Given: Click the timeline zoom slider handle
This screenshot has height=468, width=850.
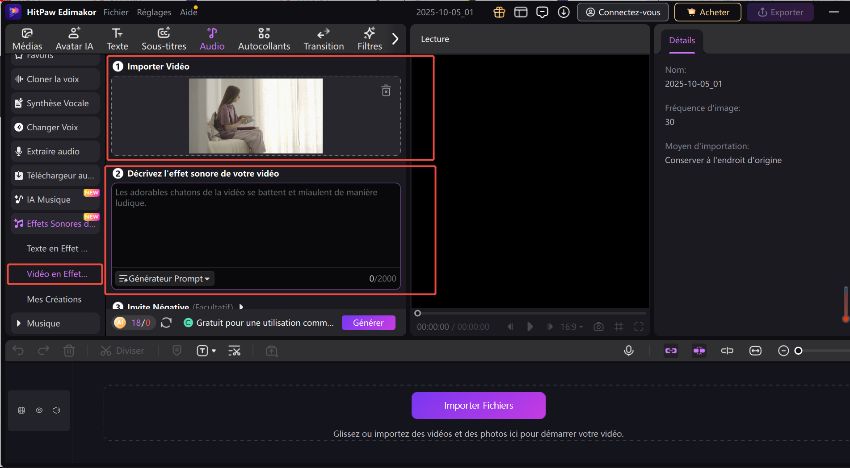Looking at the screenshot, I should 798,351.
